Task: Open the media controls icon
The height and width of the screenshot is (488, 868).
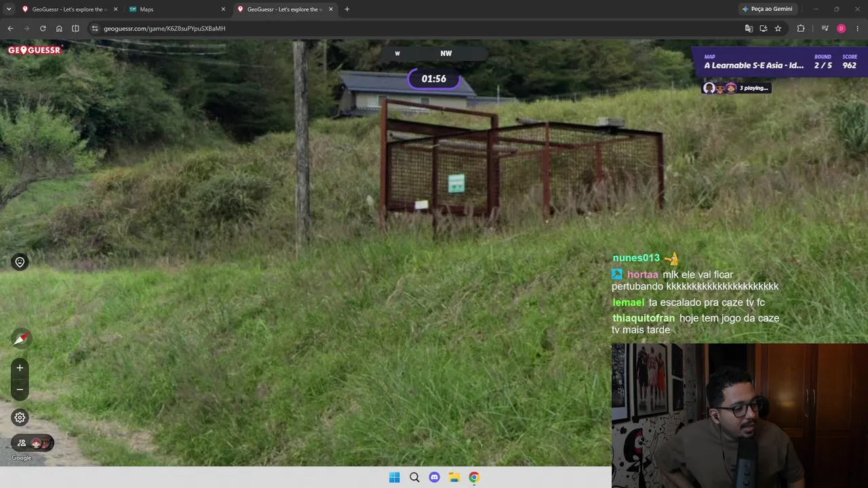Action: click(825, 28)
